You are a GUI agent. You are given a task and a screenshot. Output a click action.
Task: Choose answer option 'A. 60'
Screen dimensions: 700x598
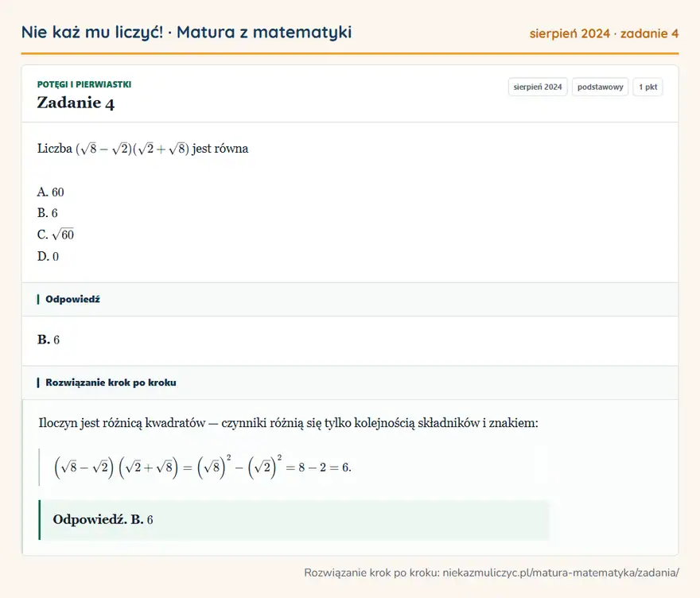50,192
